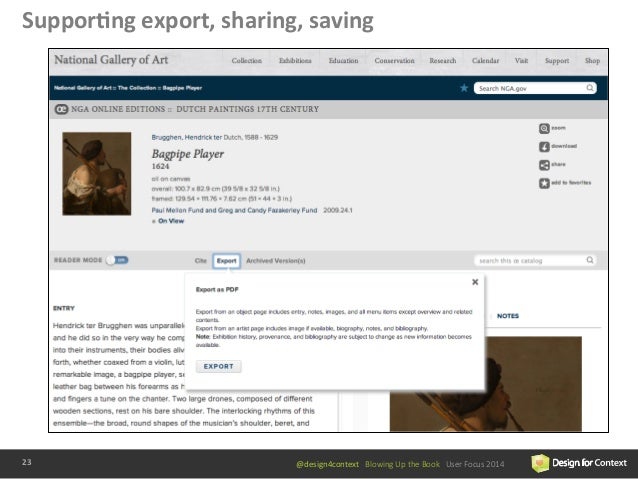
Task: Click the EXPORT button in the popup
Action: (218, 366)
